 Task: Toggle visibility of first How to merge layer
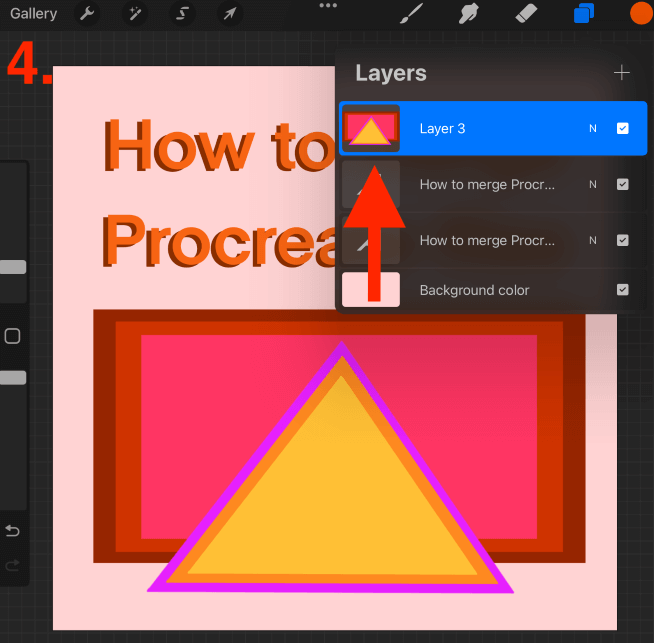pyautogui.click(x=623, y=184)
